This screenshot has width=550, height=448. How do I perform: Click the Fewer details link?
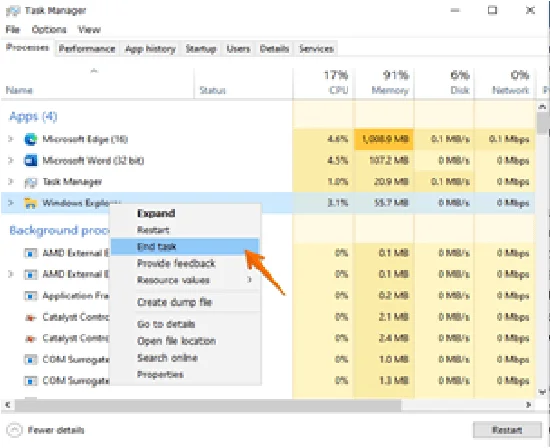coord(56,430)
